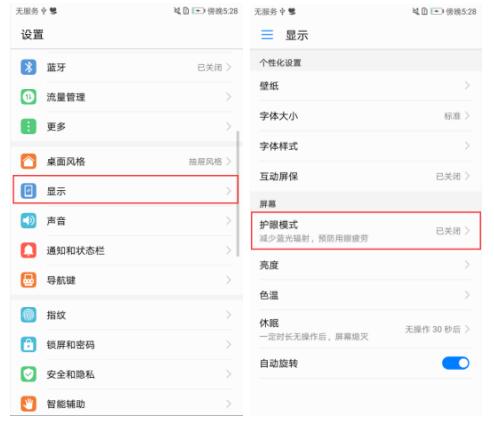This screenshot has width=494, height=427.
Task: Open the 色温 color temperature option
Action: coord(366,295)
